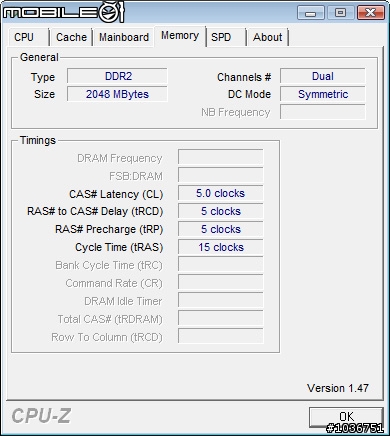Click the 15 clocks Cycle Time value

(221, 247)
